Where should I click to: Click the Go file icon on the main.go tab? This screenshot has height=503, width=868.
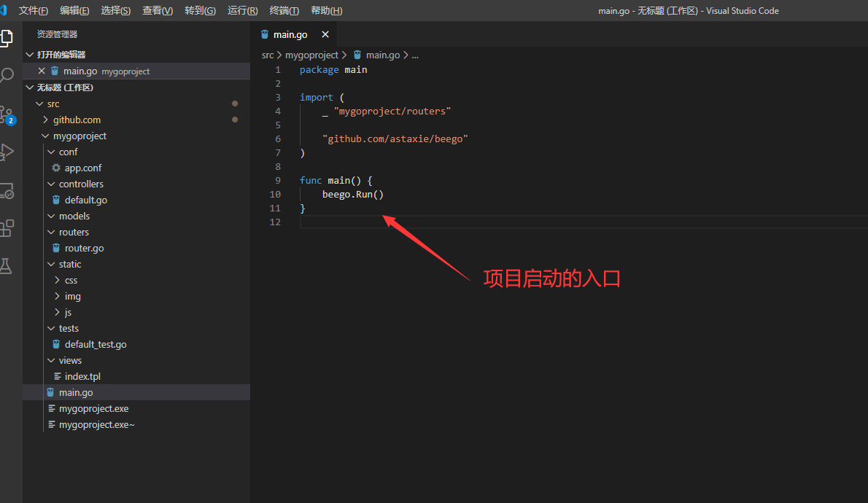click(264, 34)
